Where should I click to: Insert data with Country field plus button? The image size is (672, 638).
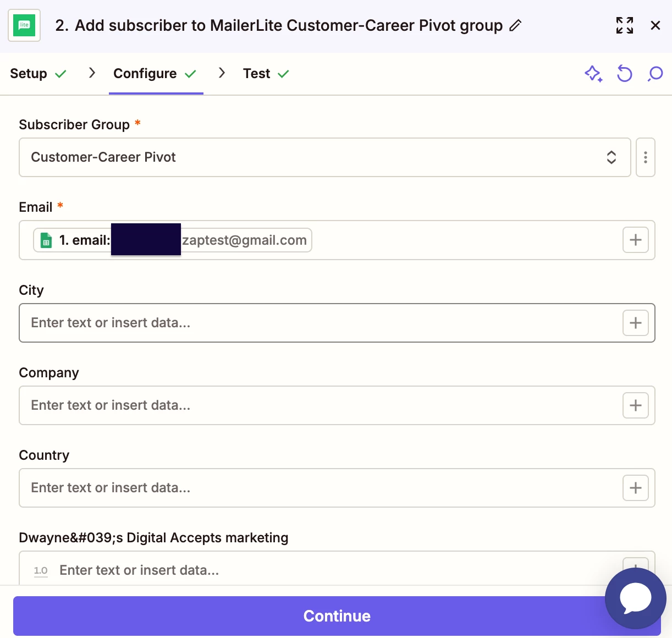coord(636,488)
